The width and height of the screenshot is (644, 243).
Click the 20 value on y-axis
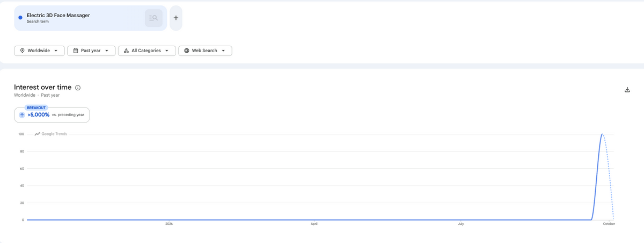pyautogui.click(x=22, y=203)
